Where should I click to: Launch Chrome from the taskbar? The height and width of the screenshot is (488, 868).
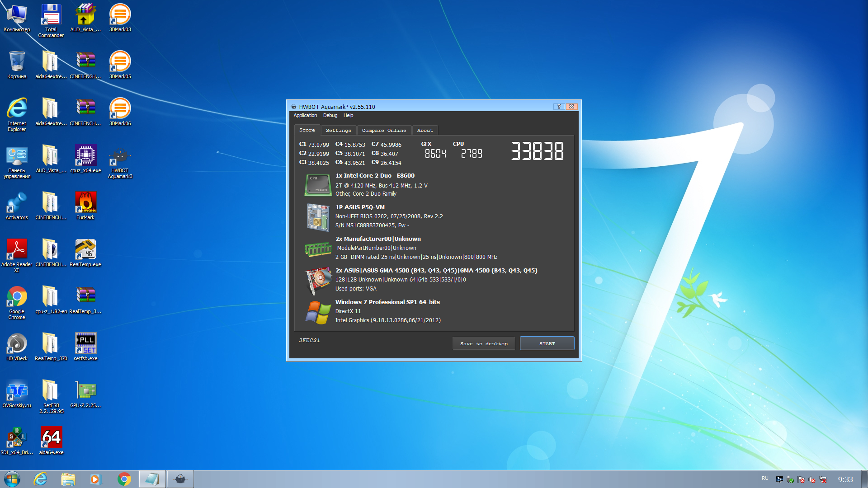(124, 479)
